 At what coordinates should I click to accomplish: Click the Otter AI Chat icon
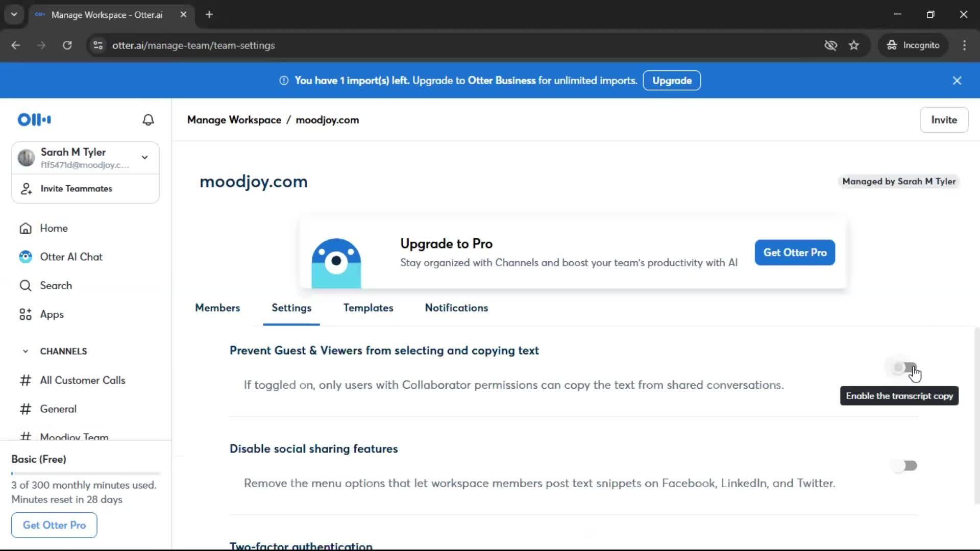coord(26,257)
